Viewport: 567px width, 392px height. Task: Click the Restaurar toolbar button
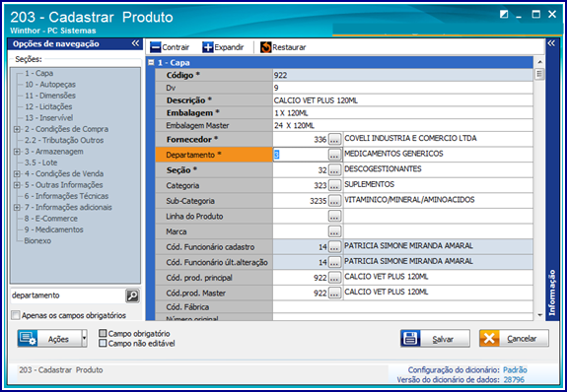283,47
